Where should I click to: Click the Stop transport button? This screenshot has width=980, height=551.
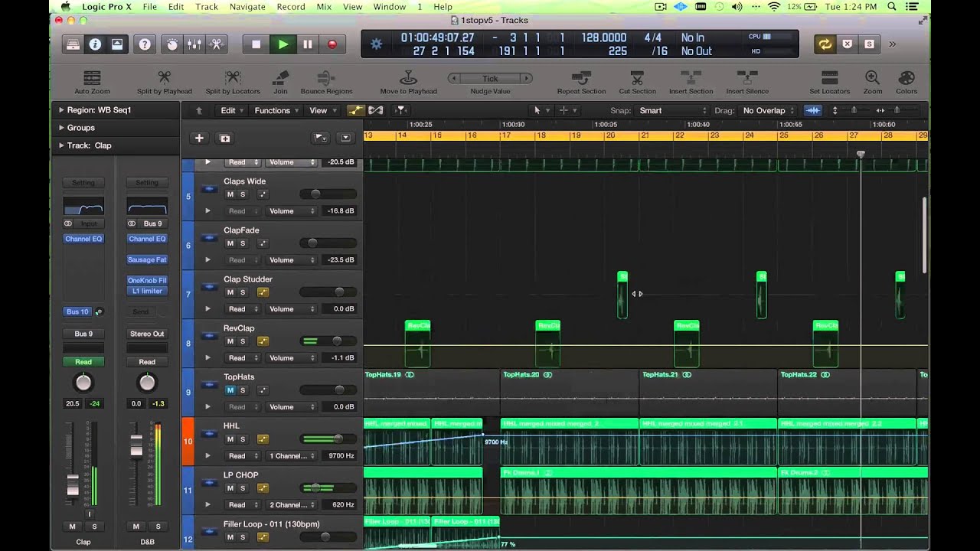click(x=256, y=44)
